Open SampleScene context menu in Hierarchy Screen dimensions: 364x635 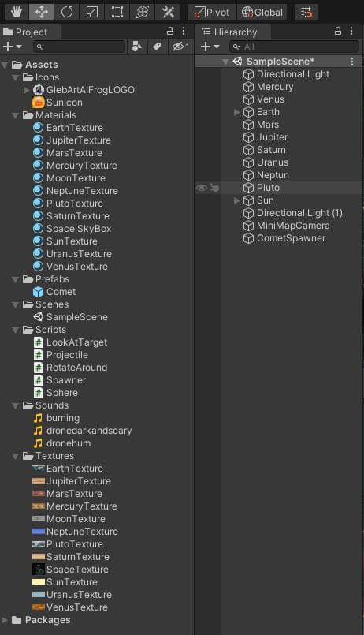[352, 62]
